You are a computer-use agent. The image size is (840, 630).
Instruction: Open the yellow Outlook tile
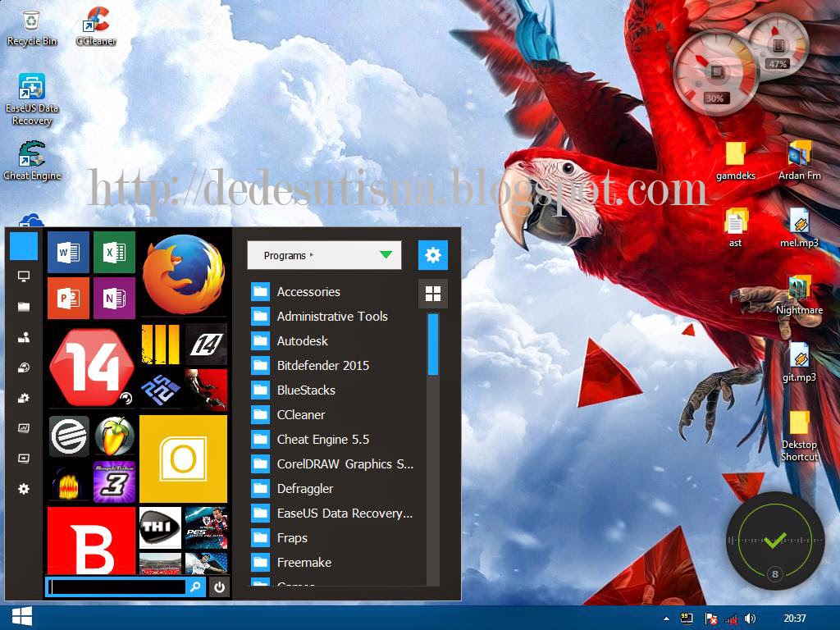(183, 459)
